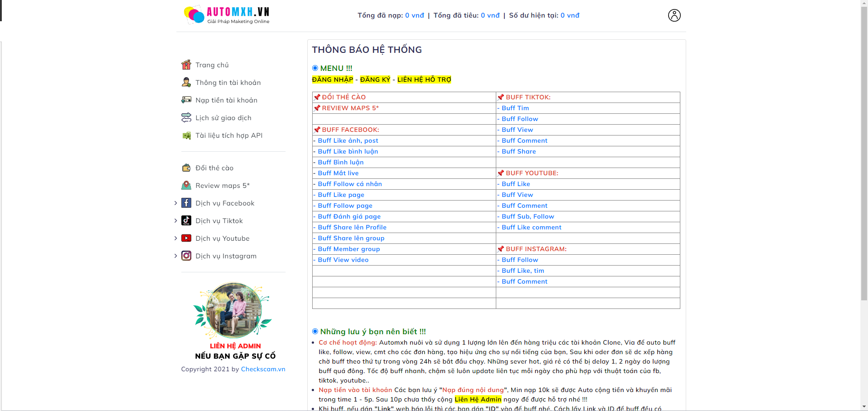Click the AutoMXH.vn logo
Screen dimensions: 868x411
click(x=226, y=15)
